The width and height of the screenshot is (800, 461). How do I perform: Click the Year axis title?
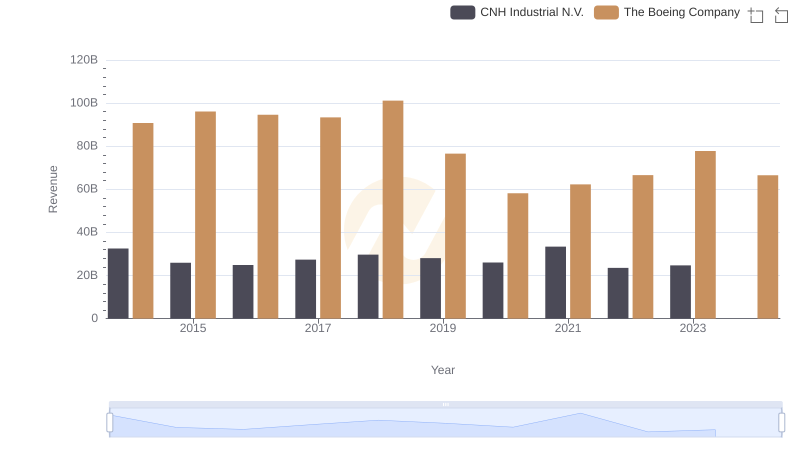tap(443, 370)
